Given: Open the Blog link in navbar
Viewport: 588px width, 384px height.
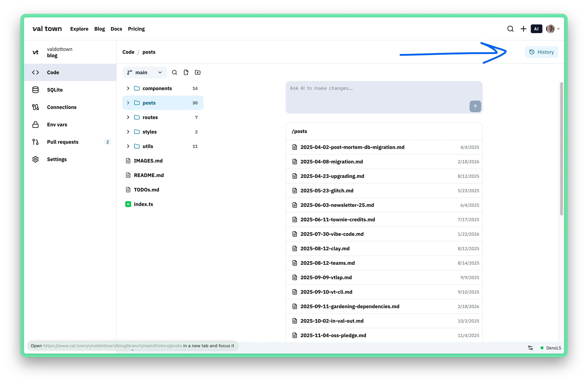Looking at the screenshot, I should point(100,29).
